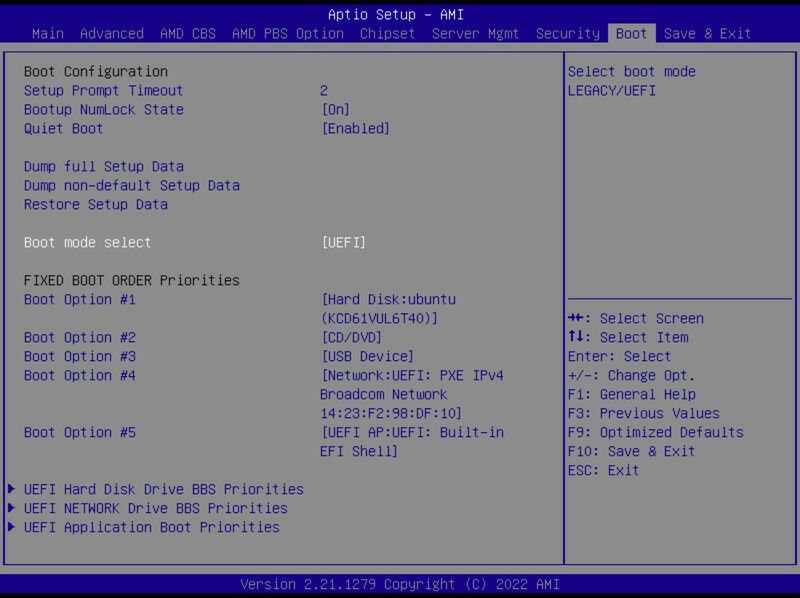
Task: Open the AMD CBS tab
Action: (188, 34)
